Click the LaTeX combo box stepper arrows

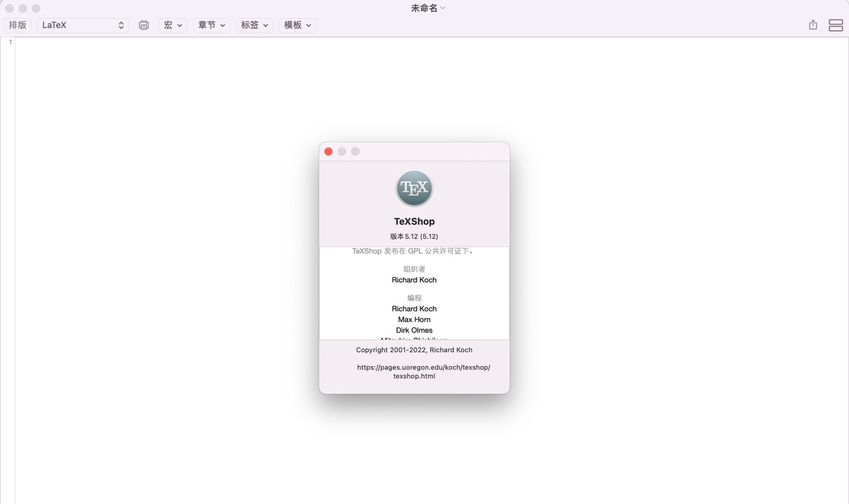pos(121,25)
